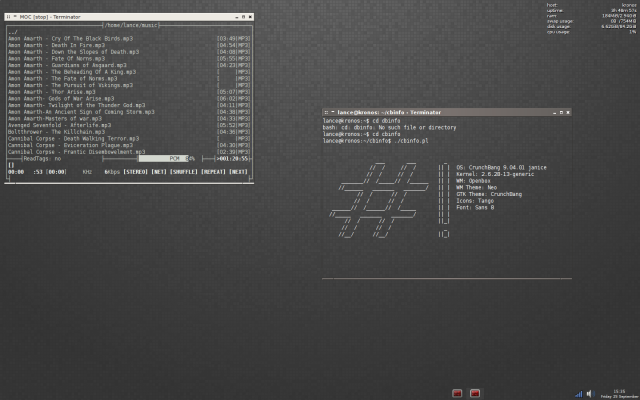Select 'Cannibal Corpse - Evisceration Plague.mp3'
The image size is (640, 400).
click(70, 145)
